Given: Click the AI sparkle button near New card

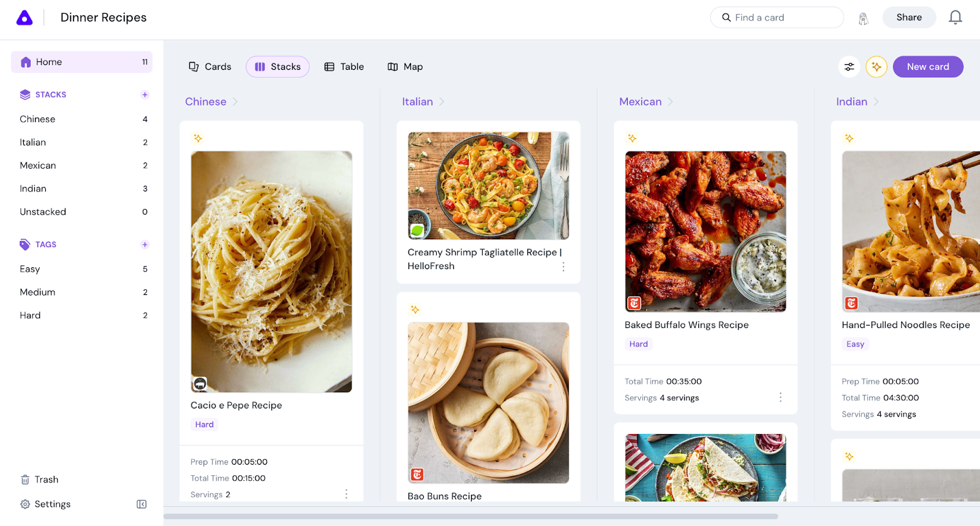Looking at the screenshot, I should tap(876, 67).
